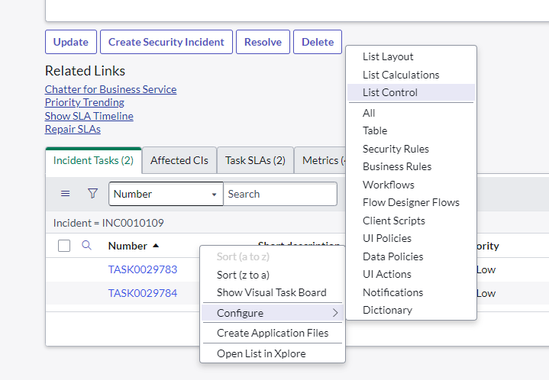Select List Control in the submenu
The height and width of the screenshot is (380, 549).
coord(411,92)
